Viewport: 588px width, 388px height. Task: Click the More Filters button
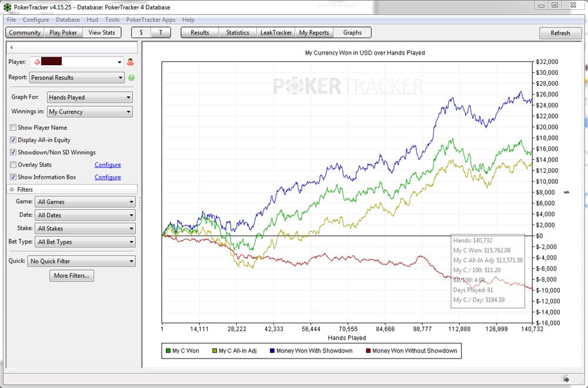(72, 276)
